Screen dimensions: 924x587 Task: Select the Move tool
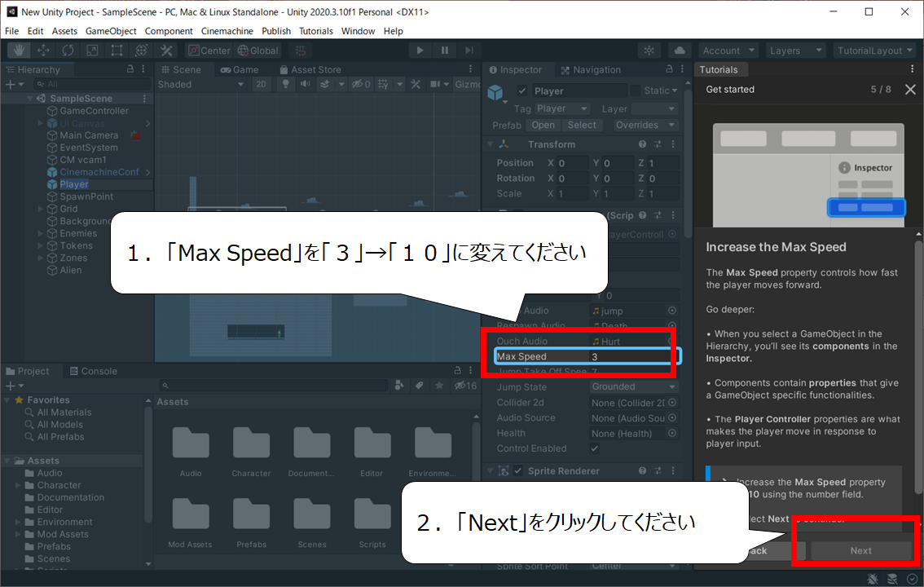(x=44, y=51)
